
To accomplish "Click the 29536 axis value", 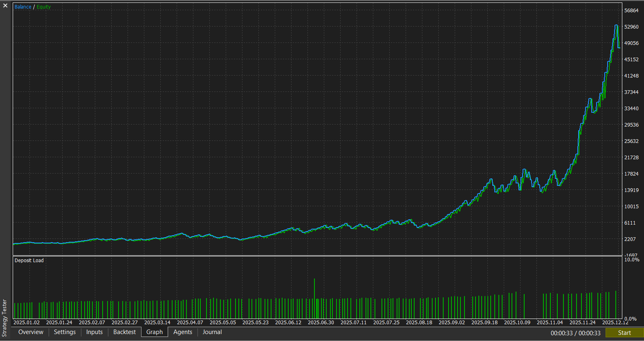I will click(x=631, y=125).
